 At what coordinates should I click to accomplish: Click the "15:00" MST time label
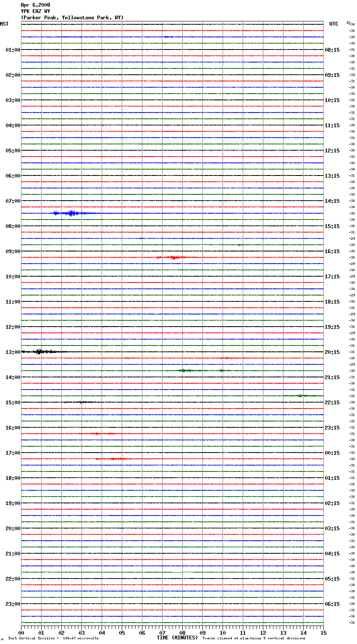[x=13, y=403]
